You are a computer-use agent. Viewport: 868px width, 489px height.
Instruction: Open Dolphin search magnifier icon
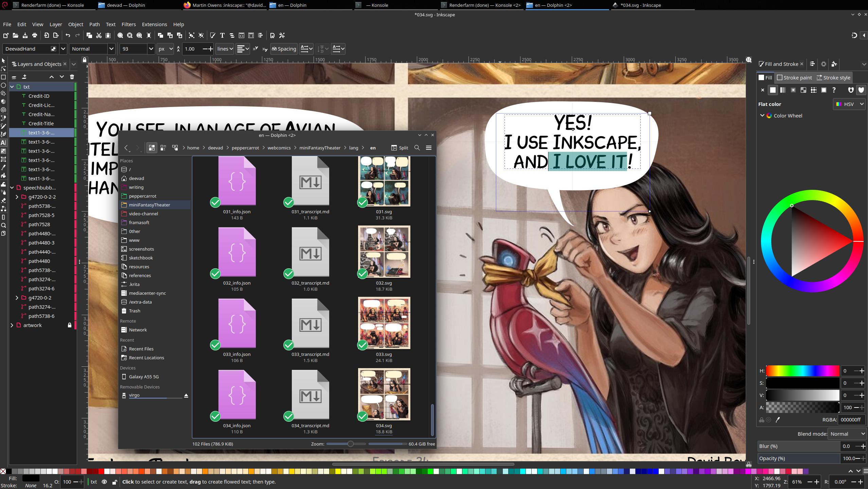click(x=417, y=148)
